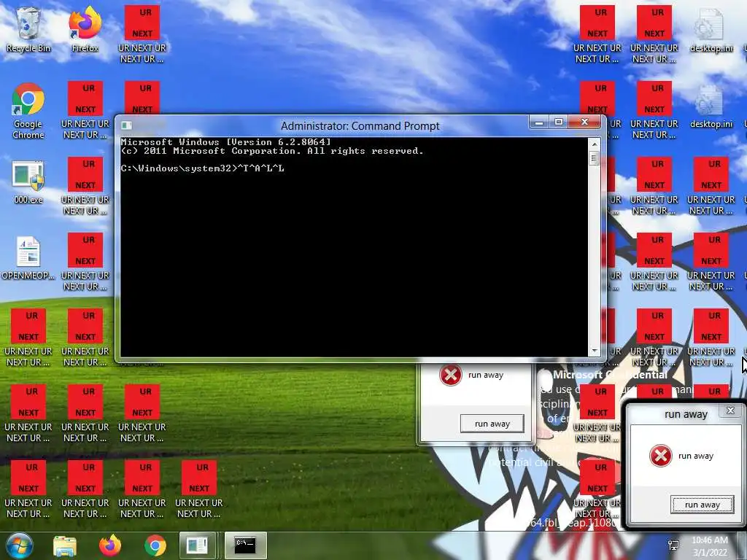This screenshot has height=560, width=747.
Task: Select the OPENMEOP document icon
Action: point(28,258)
